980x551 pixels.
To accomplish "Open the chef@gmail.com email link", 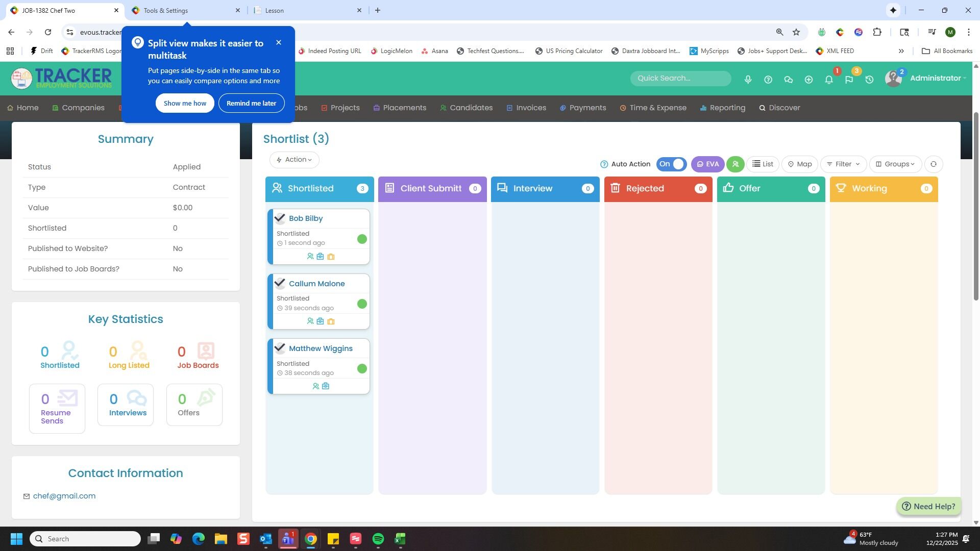I will point(64,496).
